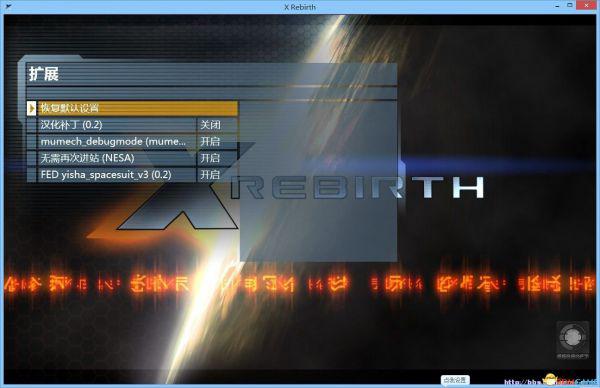Select the 汉化补丁 (0.2) extension entry
600x388 pixels.
[117, 125]
